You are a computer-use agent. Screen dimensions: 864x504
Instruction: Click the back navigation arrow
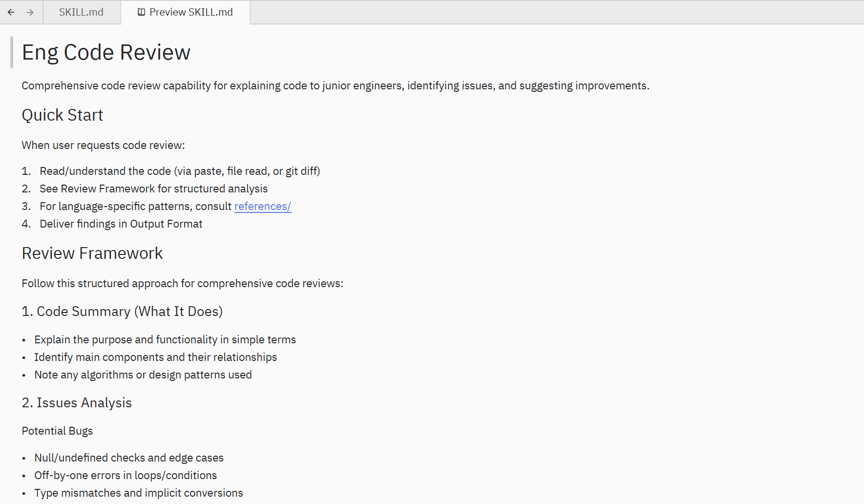[11, 12]
